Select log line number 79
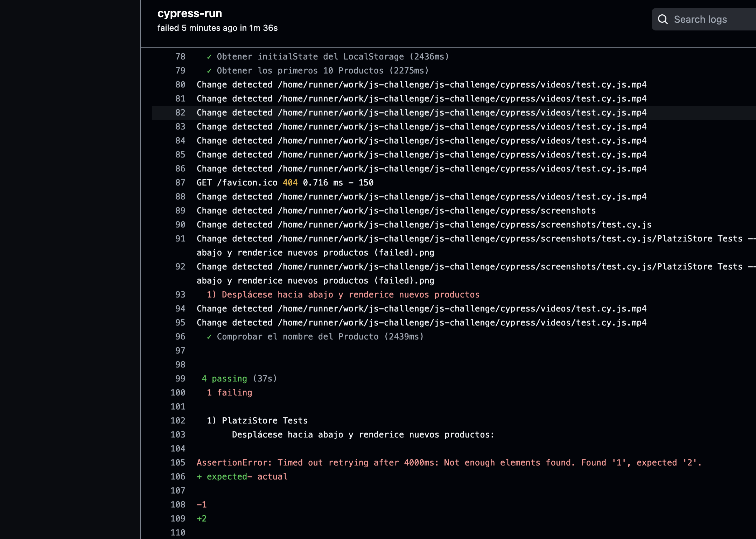This screenshot has height=539, width=756. click(x=180, y=71)
